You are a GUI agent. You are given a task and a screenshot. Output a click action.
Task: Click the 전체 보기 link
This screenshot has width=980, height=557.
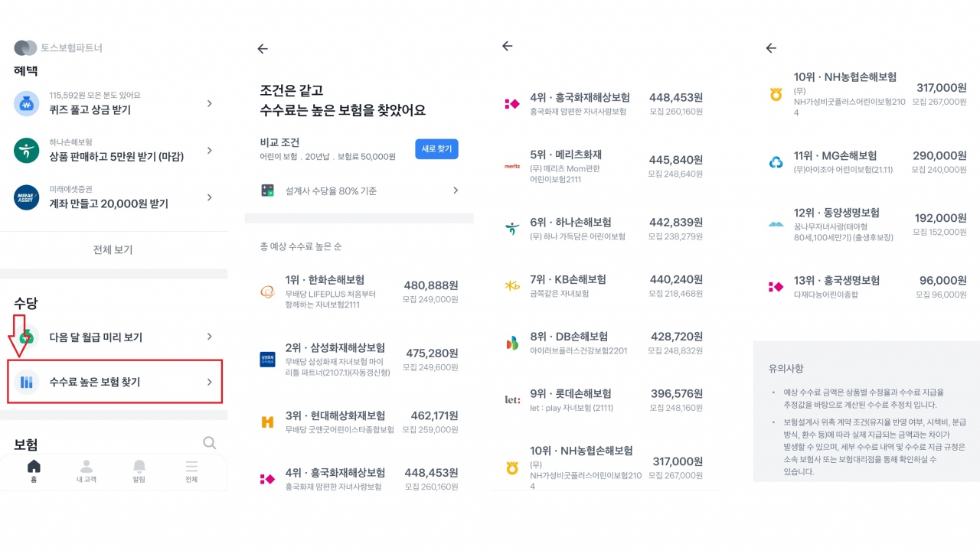[113, 249]
